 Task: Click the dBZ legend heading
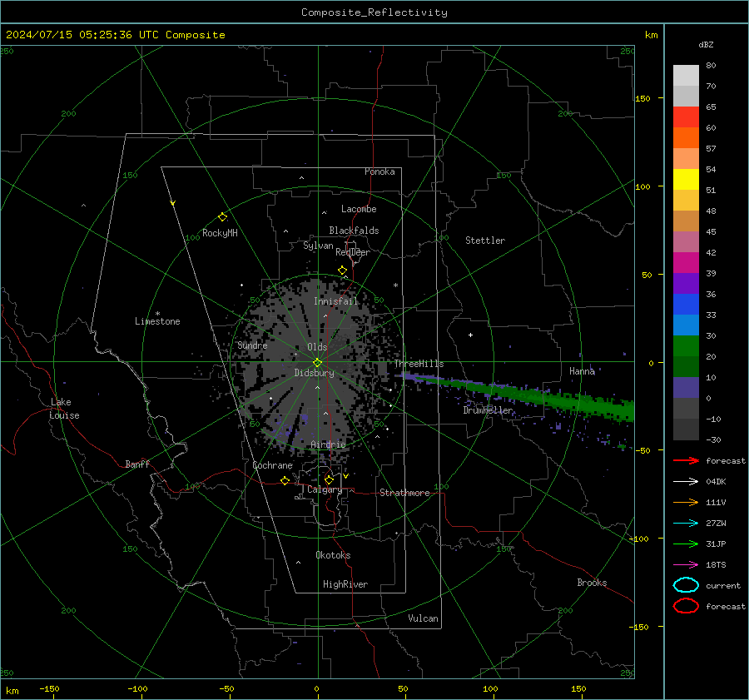(706, 45)
